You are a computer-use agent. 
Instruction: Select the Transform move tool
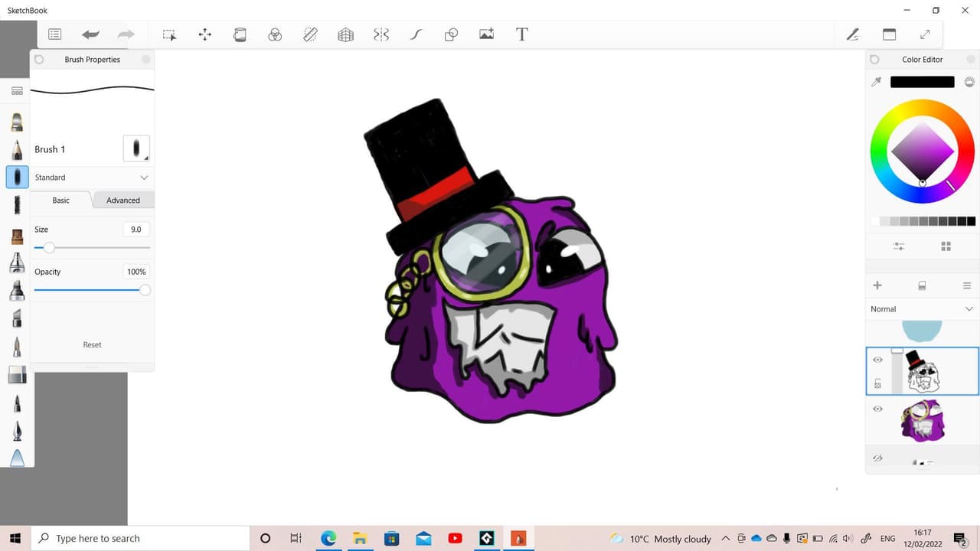click(204, 34)
